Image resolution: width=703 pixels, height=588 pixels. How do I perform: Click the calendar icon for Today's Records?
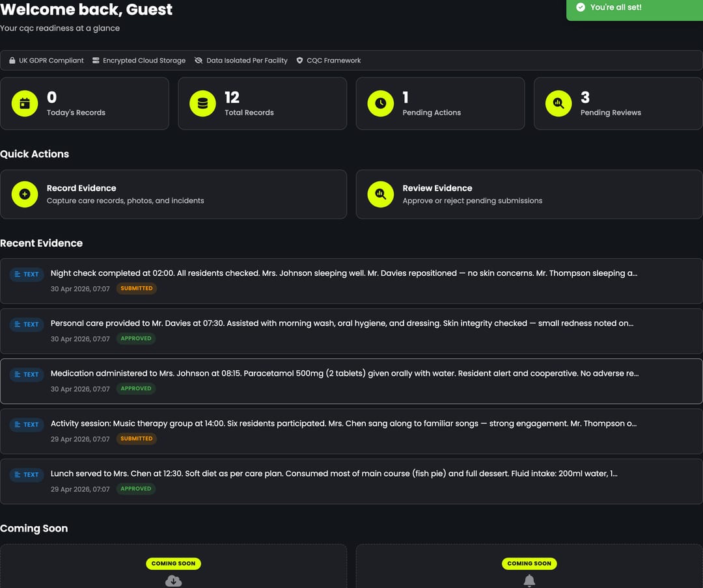(x=25, y=103)
